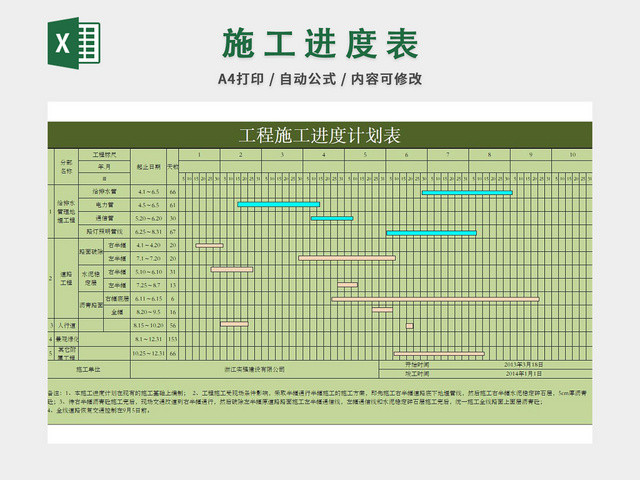This screenshot has width=640, height=480.
Task: Select the 起止日期 column header
Action: [149, 167]
